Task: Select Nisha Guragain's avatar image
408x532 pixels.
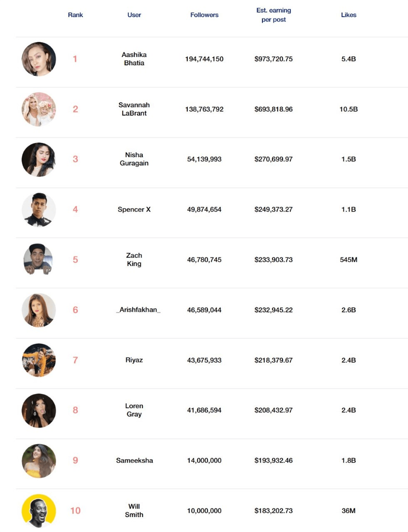Action: coord(39,159)
